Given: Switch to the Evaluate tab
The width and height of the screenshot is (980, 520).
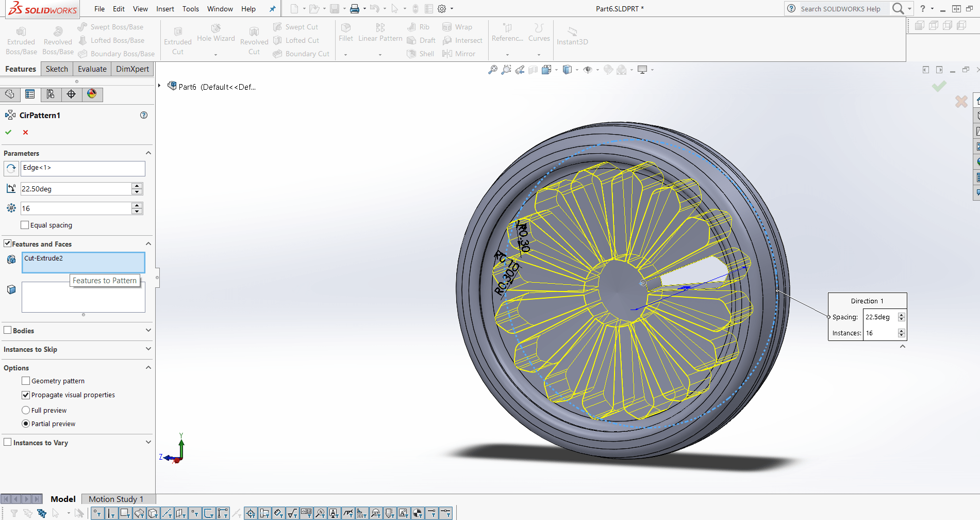Looking at the screenshot, I should [x=92, y=69].
